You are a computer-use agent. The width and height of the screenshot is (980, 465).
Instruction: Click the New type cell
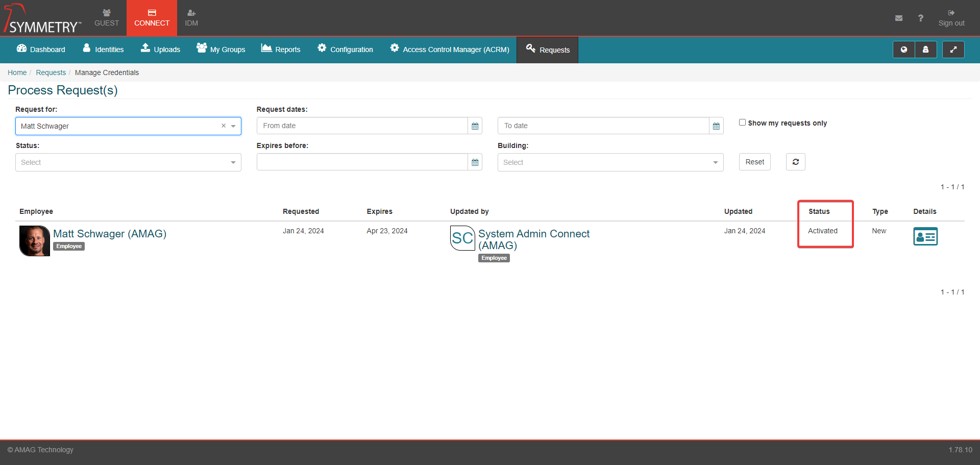(x=879, y=231)
